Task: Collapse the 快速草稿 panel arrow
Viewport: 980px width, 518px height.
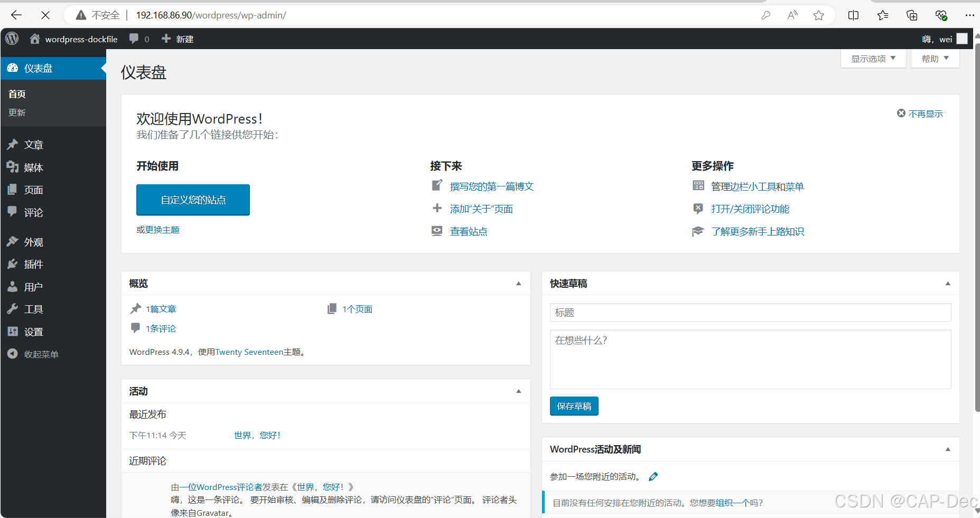Action: tap(948, 284)
